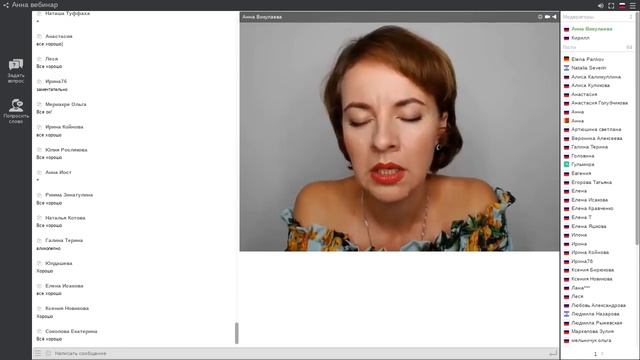Viewport: 640px width, 360px height.
Task: Click message icon beside 'Юлия Рослякова'
Action: (40, 150)
